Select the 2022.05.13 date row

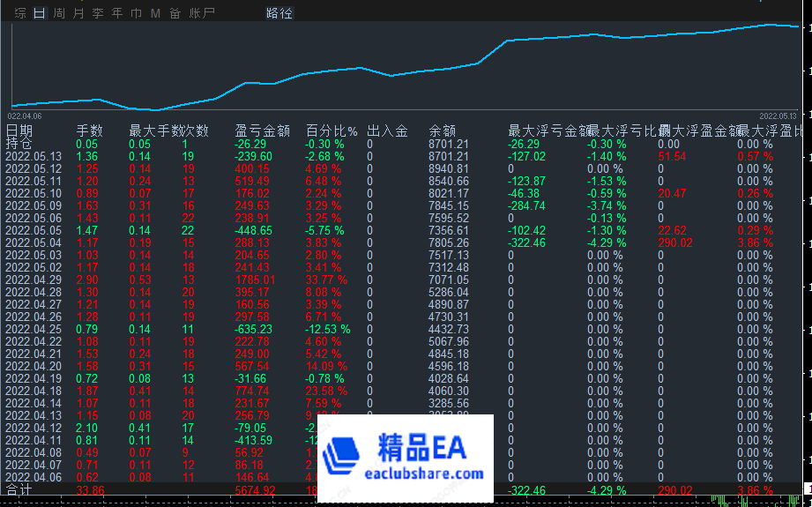[34, 156]
